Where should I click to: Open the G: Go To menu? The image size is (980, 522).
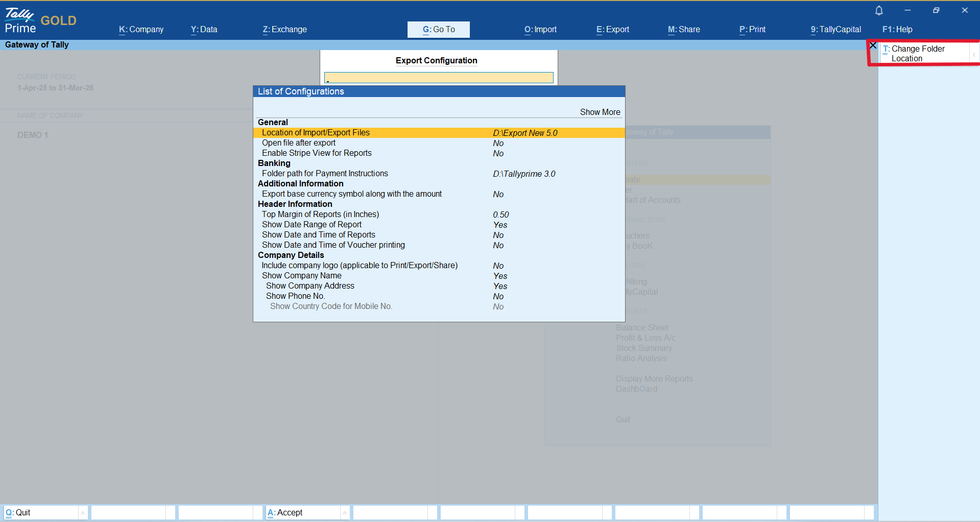tap(438, 30)
